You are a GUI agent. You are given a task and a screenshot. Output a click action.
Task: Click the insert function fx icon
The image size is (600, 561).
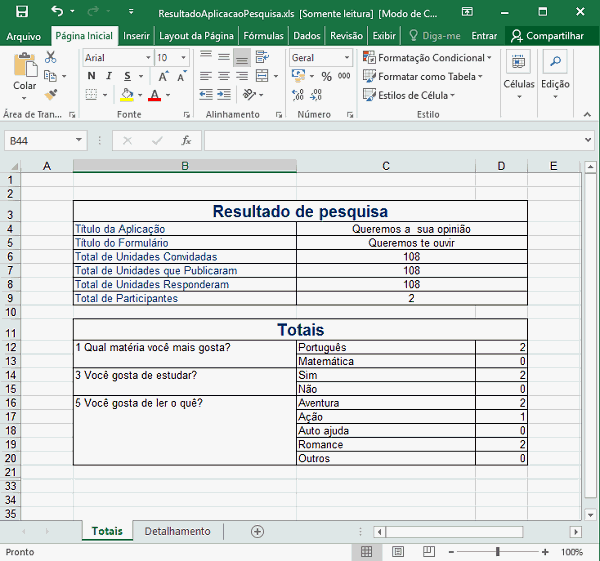185,141
